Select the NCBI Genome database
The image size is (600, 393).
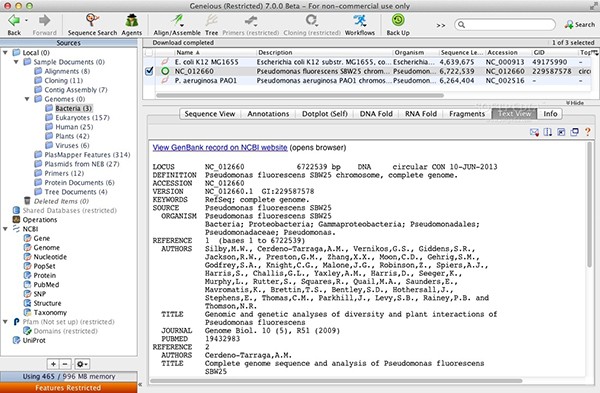point(41,247)
